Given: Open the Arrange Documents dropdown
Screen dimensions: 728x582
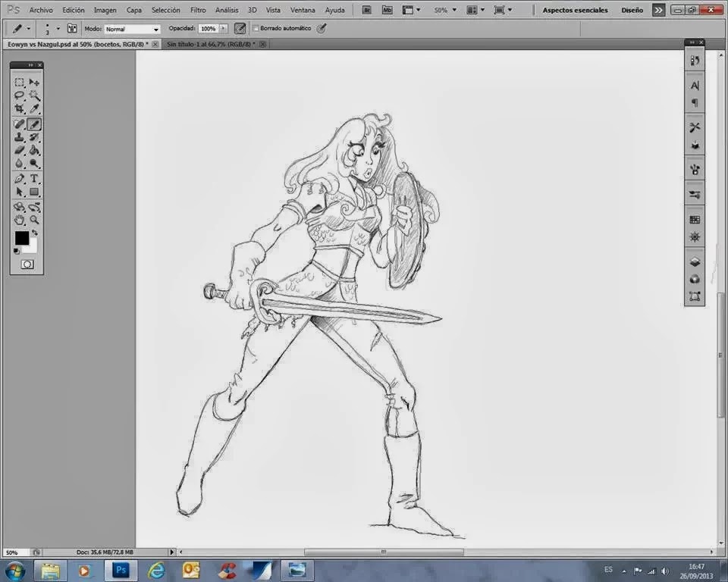Looking at the screenshot, I should coord(475,10).
